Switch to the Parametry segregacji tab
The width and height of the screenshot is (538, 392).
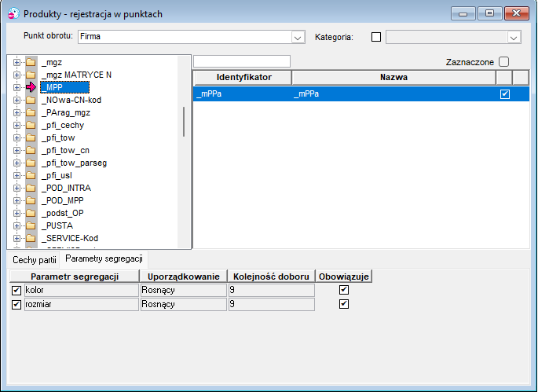pyautogui.click(x=104, y=258)
